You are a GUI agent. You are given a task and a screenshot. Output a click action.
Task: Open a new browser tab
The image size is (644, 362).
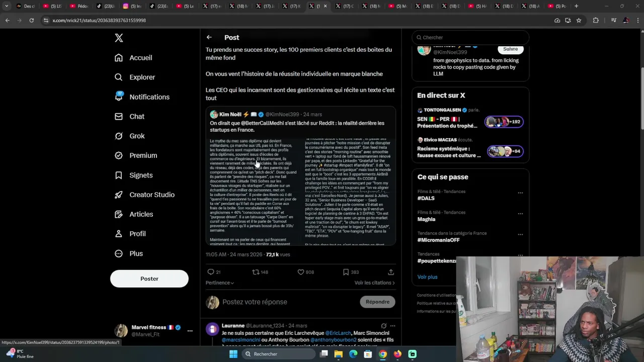576,6
